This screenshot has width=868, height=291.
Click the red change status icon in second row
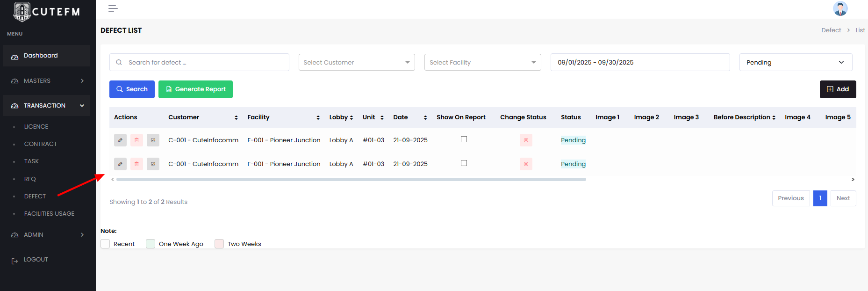(x=526, y=164)
